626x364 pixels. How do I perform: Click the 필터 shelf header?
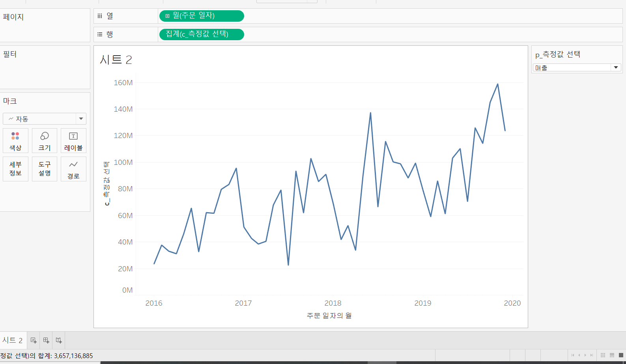[x=10, y=54]
